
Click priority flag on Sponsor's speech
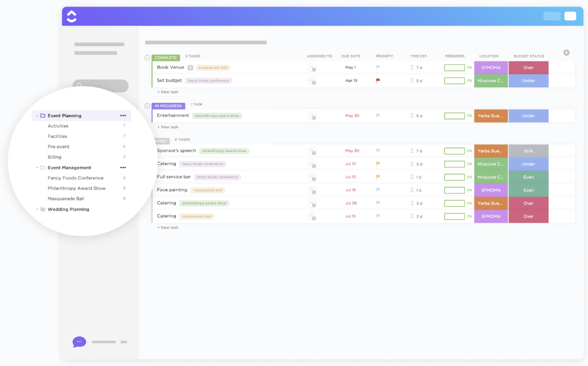tap(378, 151)
